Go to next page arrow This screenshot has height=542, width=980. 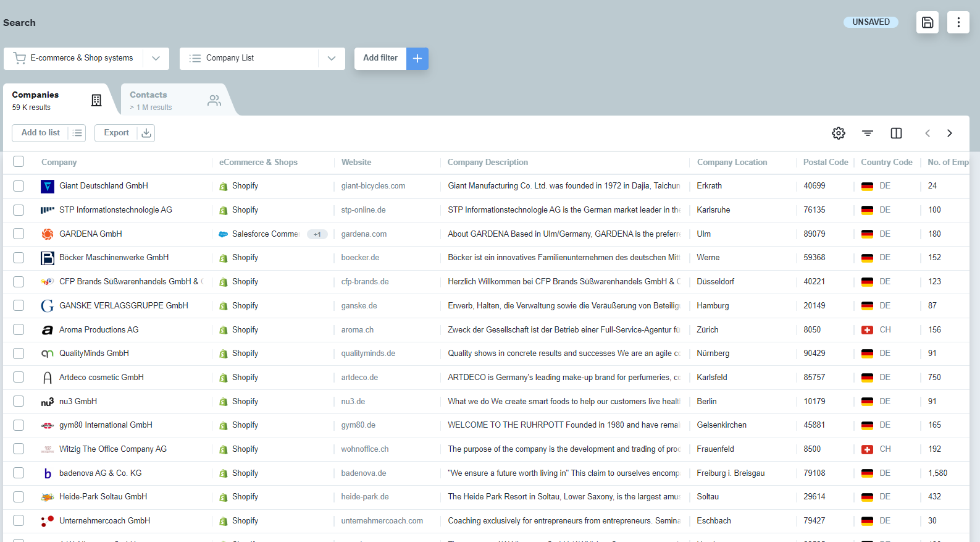pyautogui.click(x=949, y=133)
